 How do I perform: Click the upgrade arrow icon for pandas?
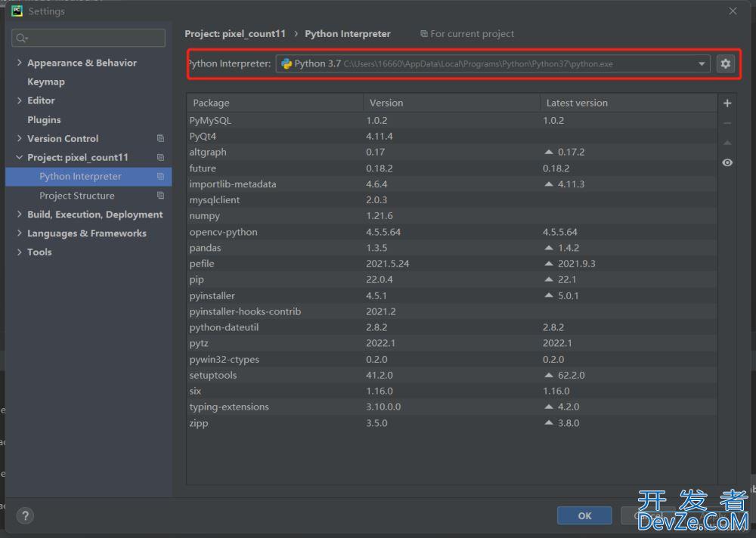click(x=549, y=248)
